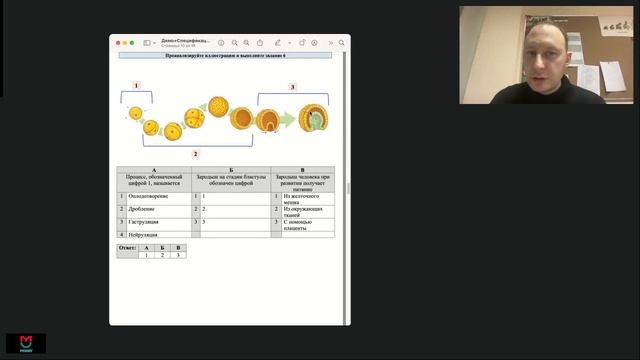Click the Preview window vertical scrollbar
Image resolution: width=640 pixels, height=360 pixels.
point(348,188)
